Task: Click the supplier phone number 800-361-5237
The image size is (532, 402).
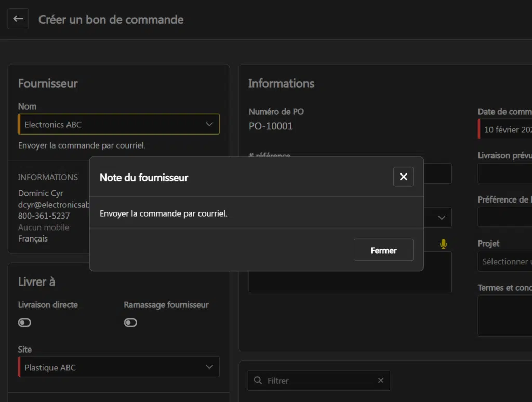Action: pos(44,216)
